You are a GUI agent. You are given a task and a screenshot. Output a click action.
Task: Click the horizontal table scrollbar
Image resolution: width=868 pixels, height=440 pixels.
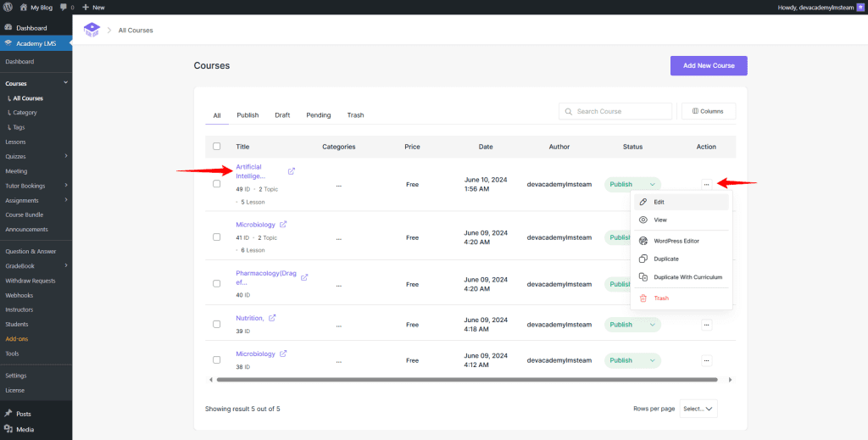(466, 380)
